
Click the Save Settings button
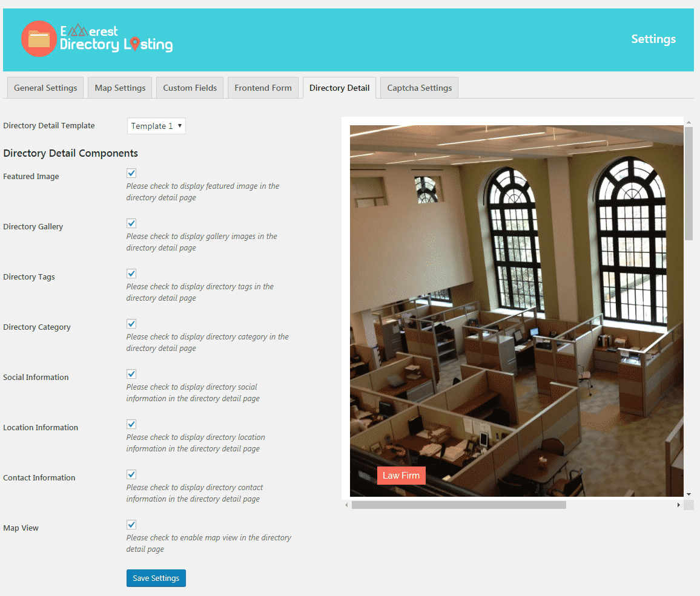point(156,578)
